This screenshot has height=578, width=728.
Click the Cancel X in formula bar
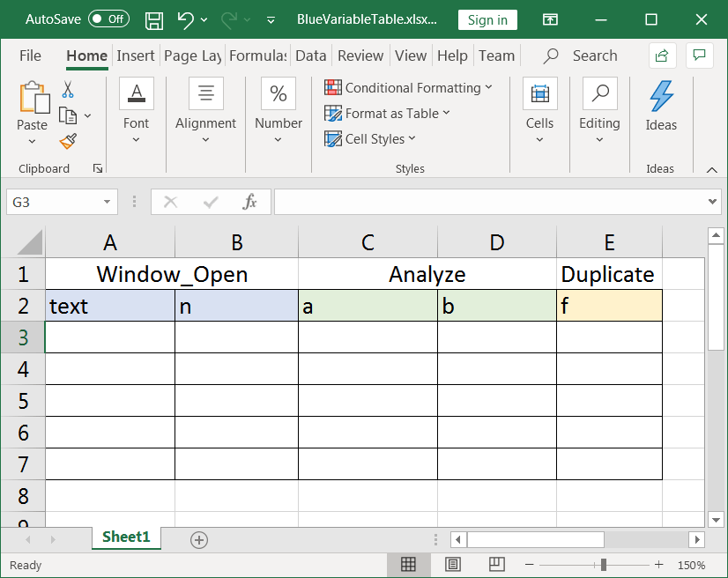[170, 202]
